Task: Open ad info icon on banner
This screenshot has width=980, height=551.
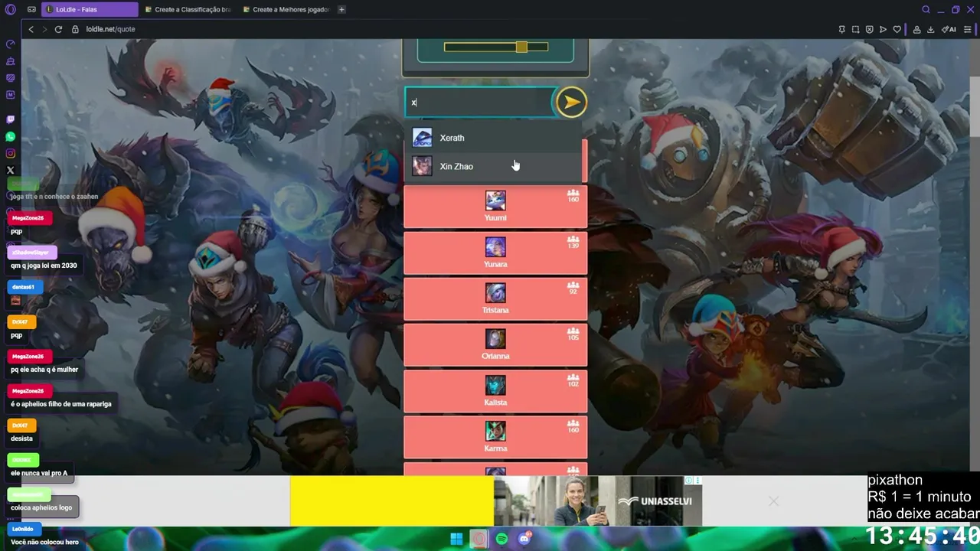Action: (689, 481)
